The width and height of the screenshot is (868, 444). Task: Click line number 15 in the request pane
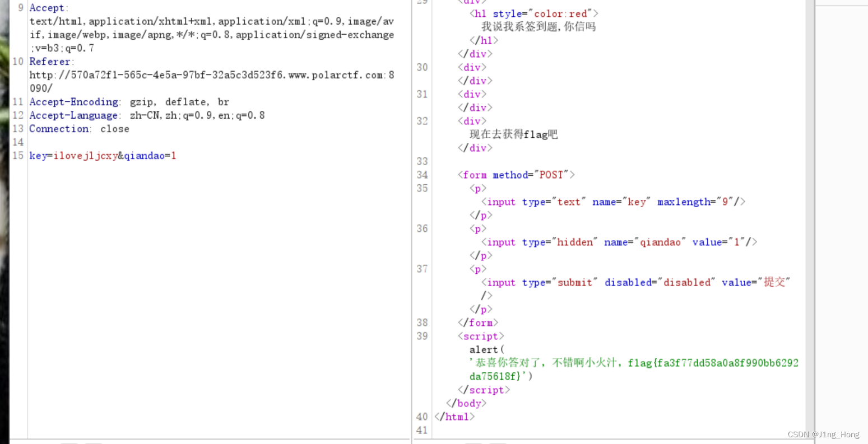(x=17, y=156)
